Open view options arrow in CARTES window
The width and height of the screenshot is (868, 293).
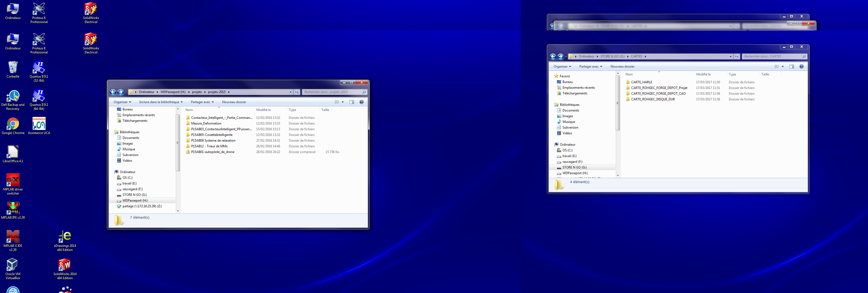783,66
